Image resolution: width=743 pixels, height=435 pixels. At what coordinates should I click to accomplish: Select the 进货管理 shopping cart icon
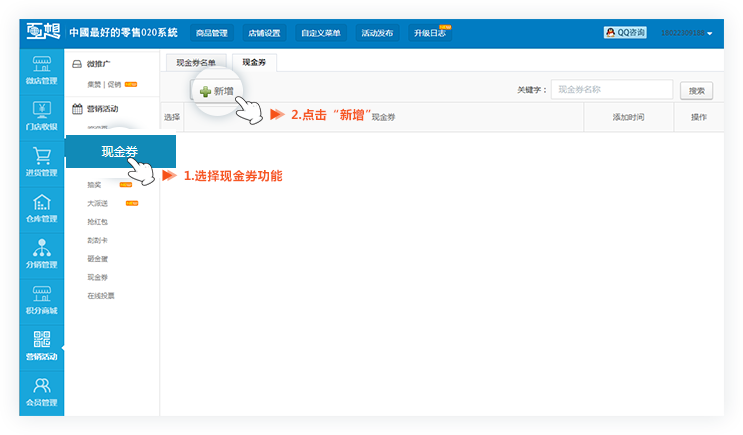click(x=42, y=162)
